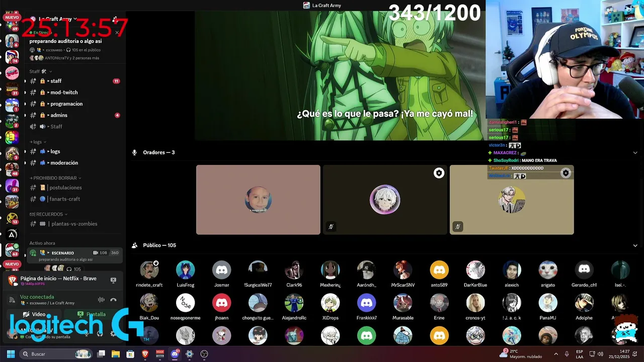This screenshot has width=644, height=362.
Task: Open the staff text channel
Action: point(74,81)
